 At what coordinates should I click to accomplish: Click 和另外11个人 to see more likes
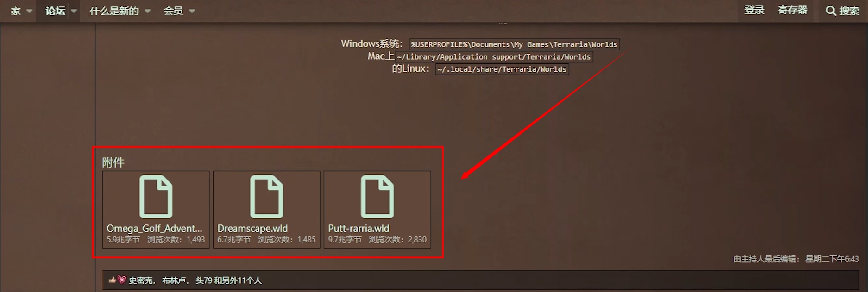click(238, 280)
